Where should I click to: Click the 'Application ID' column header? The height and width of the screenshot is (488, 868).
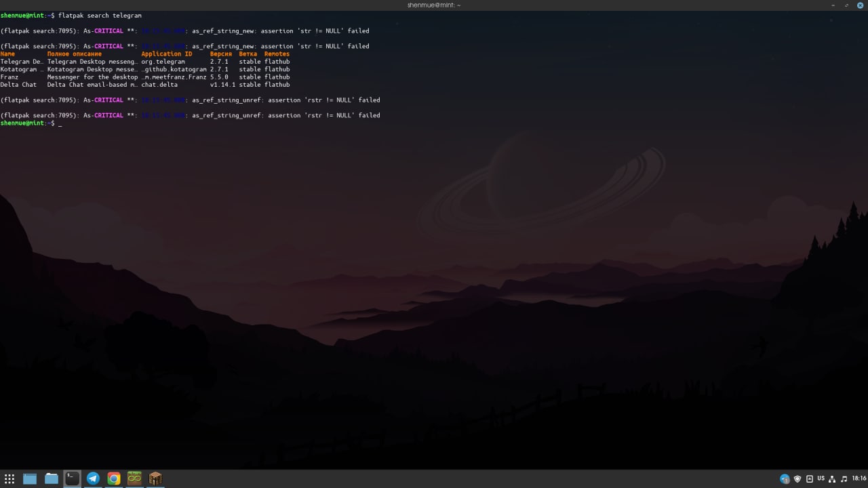[x=167, y=54]
